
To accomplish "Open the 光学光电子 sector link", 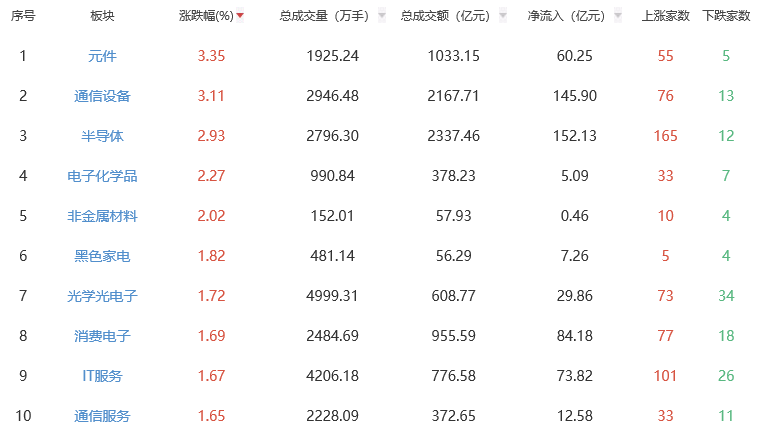I will pyautogui.click(x=102, y=296).
